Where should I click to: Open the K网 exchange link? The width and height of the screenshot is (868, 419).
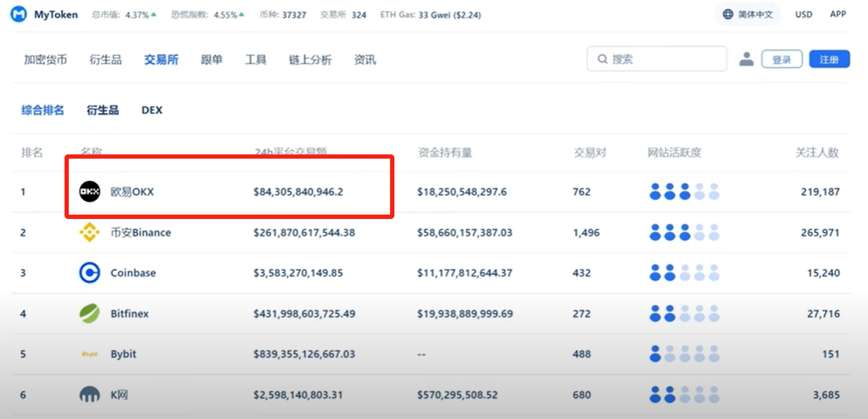(x=120, y=395)
